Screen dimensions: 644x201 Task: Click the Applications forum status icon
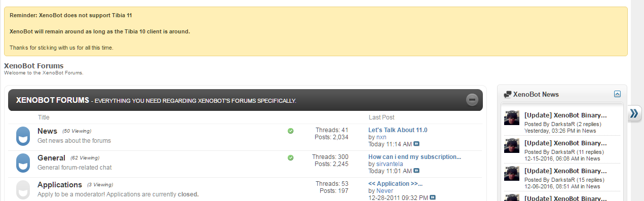23,190
